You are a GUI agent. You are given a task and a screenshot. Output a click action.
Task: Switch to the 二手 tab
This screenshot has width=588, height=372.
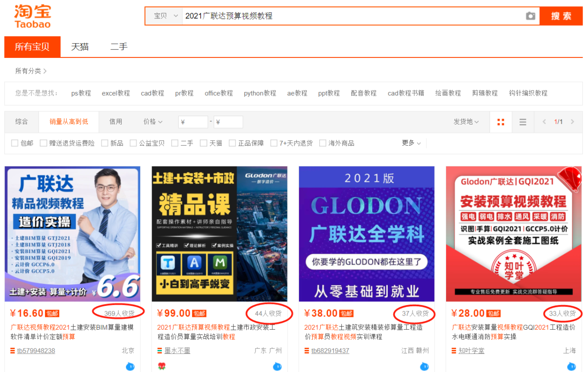119,47
